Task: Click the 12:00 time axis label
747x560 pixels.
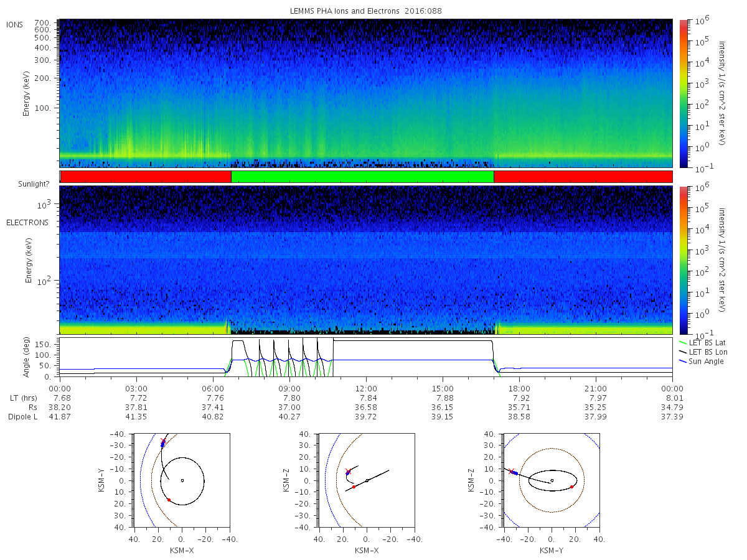Action: click(366, 389)
